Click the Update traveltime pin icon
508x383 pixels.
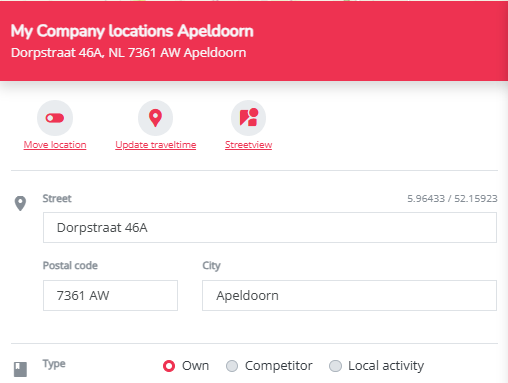[x=155, y=118]
